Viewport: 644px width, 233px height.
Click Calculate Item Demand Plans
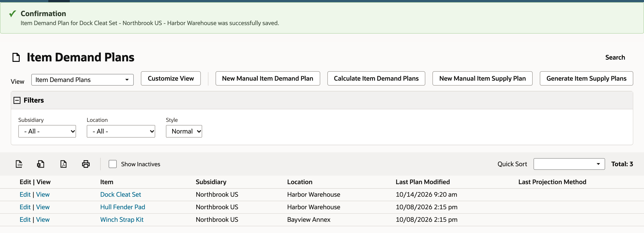click(x=376, y=78)
